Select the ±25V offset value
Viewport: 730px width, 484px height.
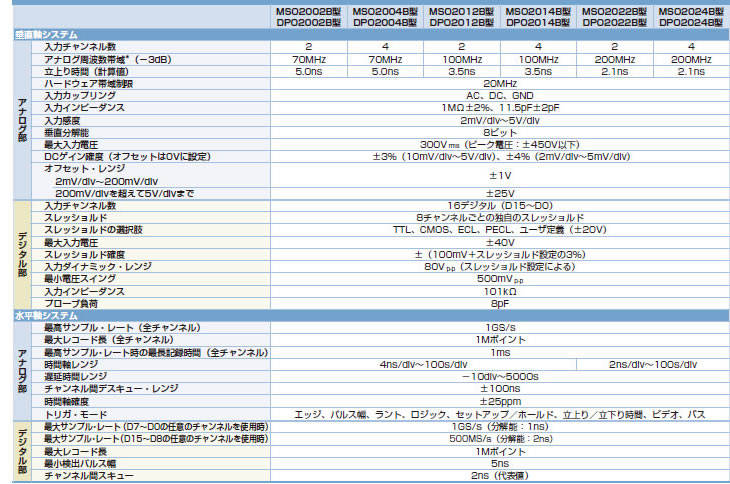click(500, 194)
